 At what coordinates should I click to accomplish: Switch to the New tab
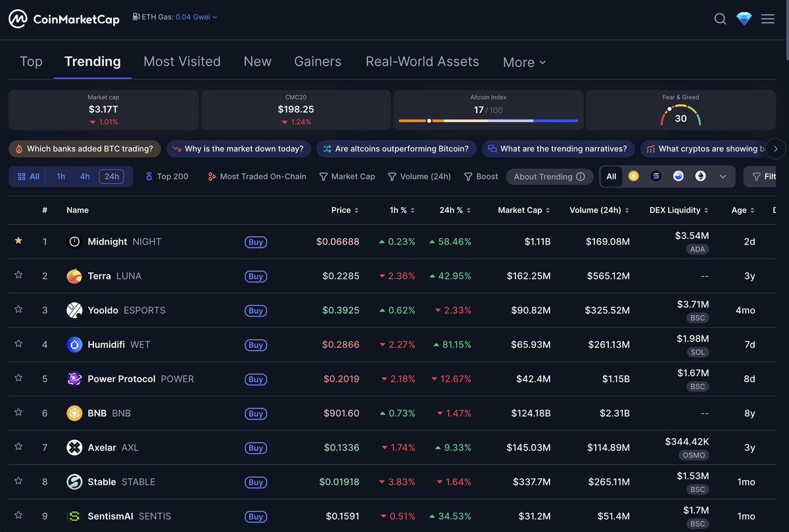(258, 61)
